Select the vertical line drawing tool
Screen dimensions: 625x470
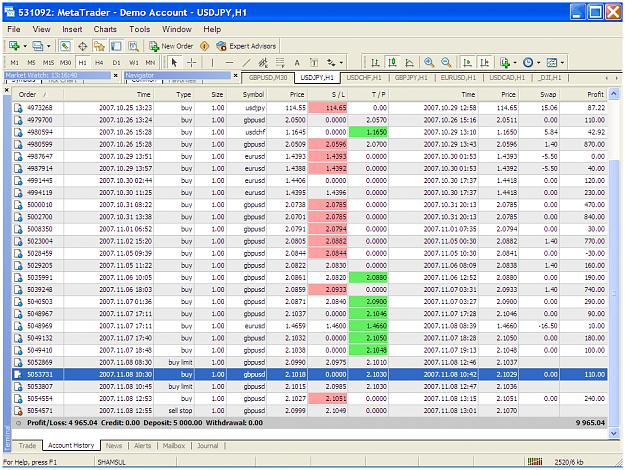click(x=212, y=63)
